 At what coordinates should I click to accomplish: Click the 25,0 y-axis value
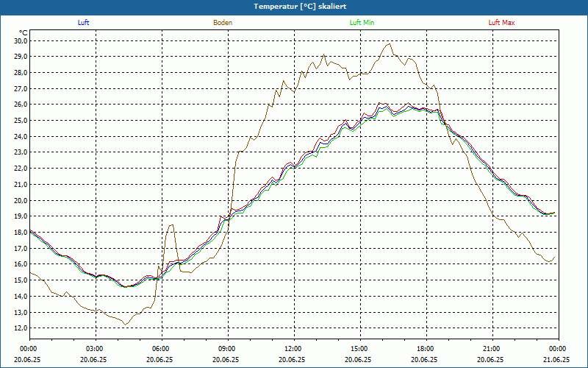point(21,121)
